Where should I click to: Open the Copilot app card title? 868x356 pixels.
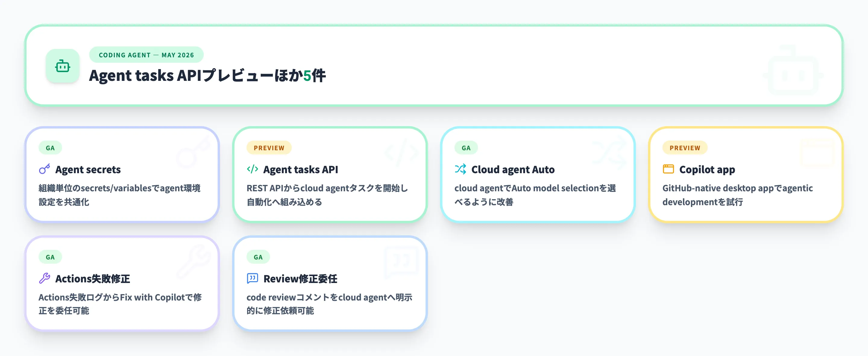tap(707, 169)
